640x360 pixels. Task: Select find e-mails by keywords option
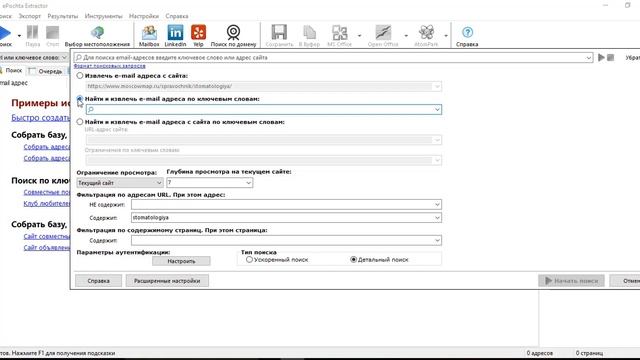(x=80, y=99)
